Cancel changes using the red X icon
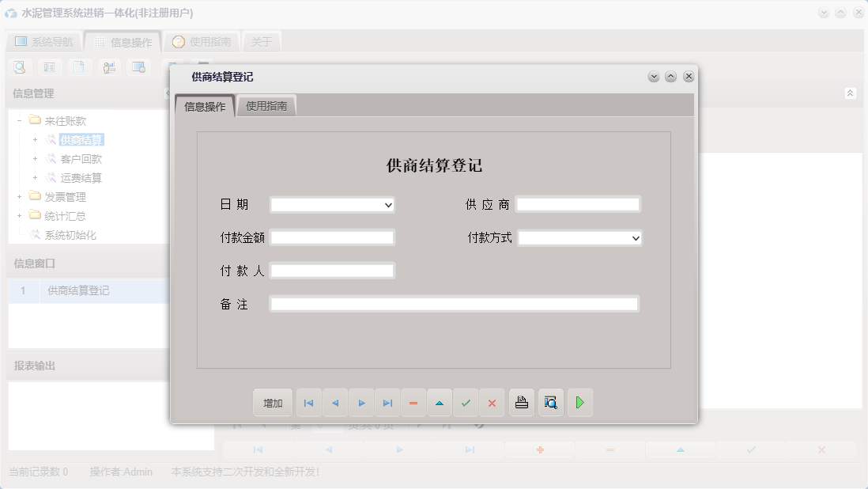Image resolution: width=868 pixels, height=489 pixels. [x=492, y=402]
